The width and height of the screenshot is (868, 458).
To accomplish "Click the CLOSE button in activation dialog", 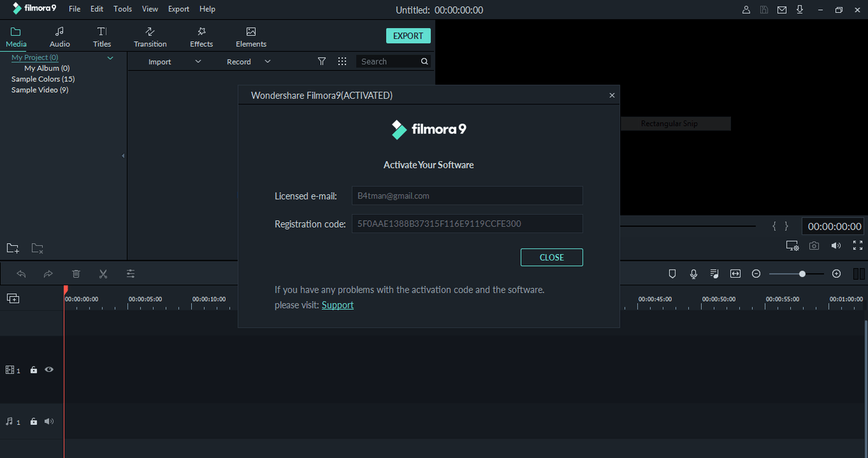I will [x=551, y=257].
